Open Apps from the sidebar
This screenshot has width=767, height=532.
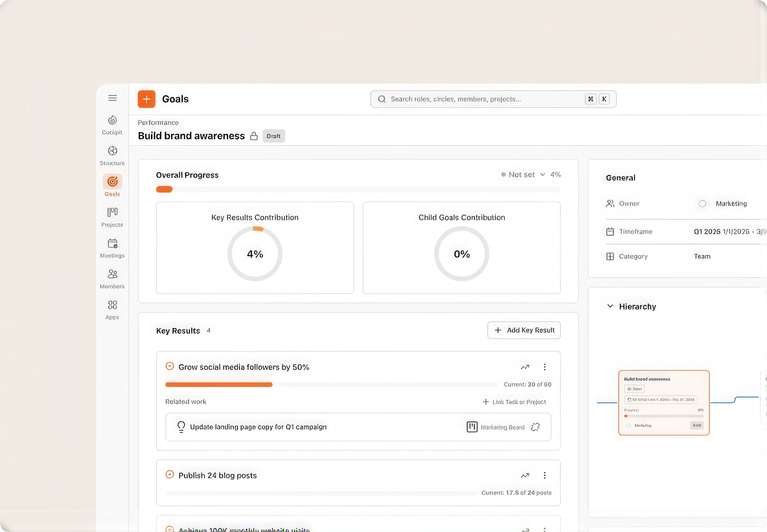(112, 310)
